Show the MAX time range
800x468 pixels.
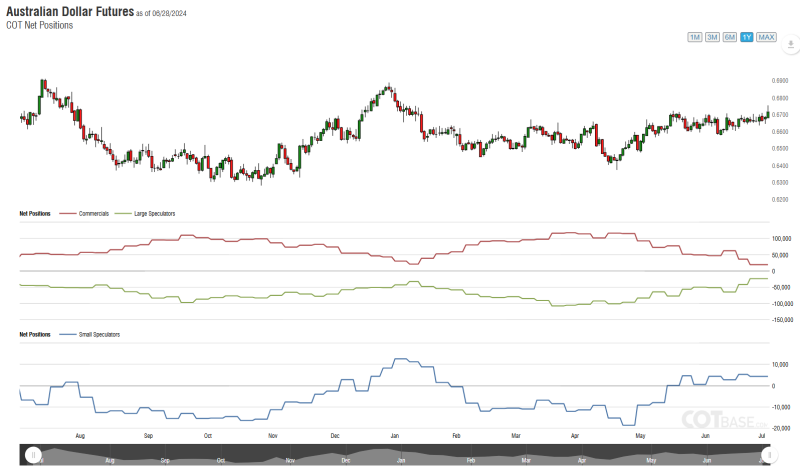click(x=766, y=37)
